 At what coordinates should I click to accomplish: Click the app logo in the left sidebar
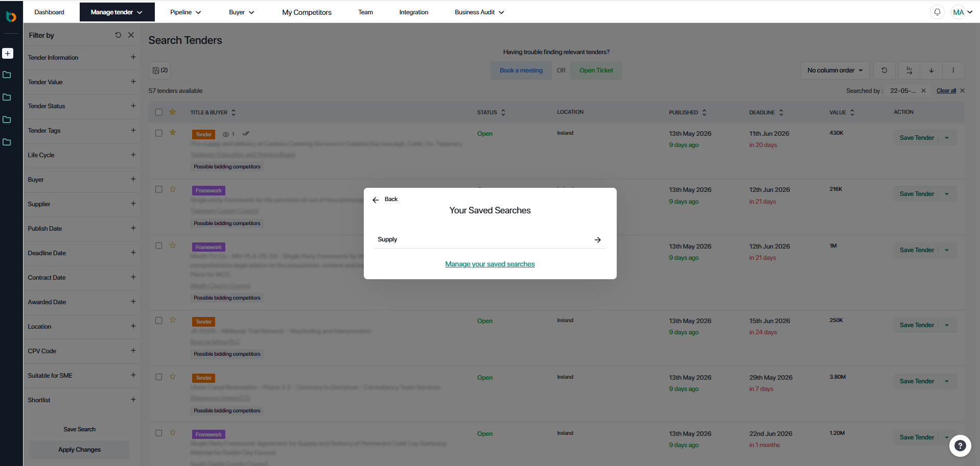tap(11, 16)
